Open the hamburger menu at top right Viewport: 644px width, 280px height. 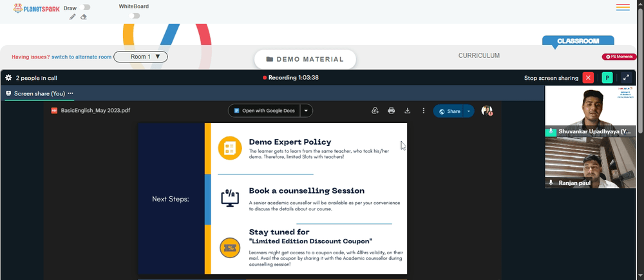point(623,7)
